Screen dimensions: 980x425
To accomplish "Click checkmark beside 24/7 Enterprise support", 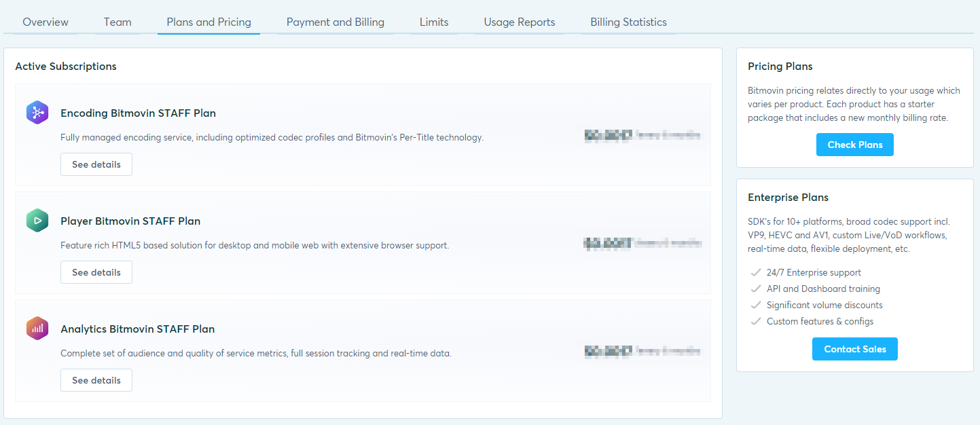I will 755,272.
